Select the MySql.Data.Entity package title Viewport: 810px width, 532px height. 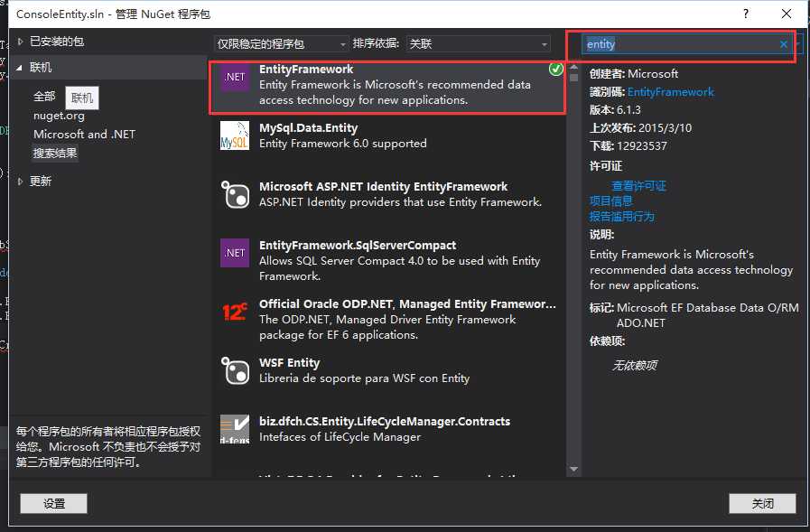pos(309,128)
